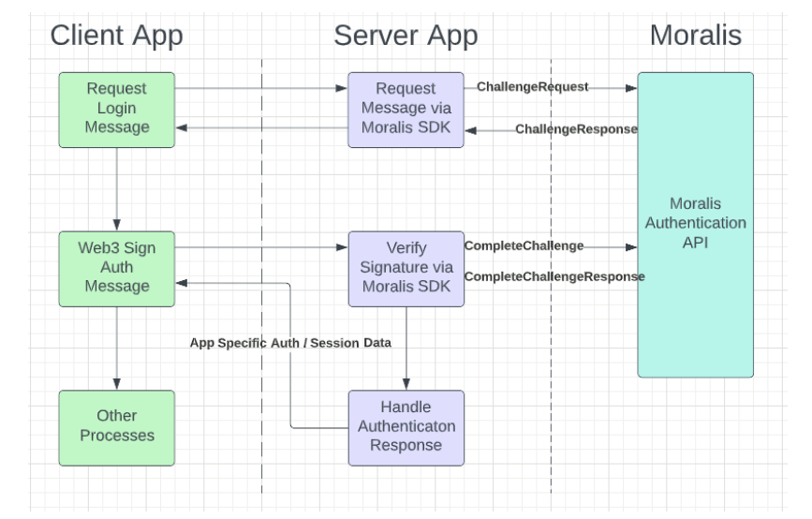Select the Web3 Sign Auth Message box
This screenshot has width=812, height=519.
(x=116, y=269)
